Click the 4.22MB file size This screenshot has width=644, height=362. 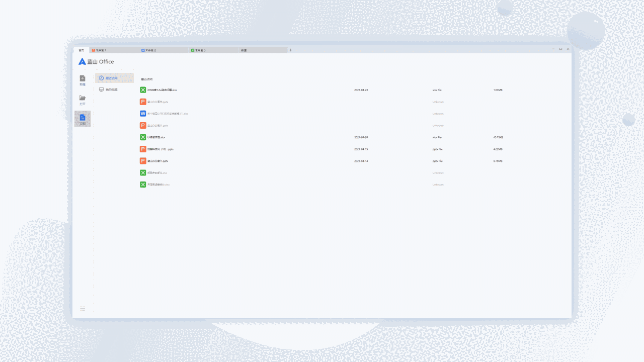(498, 149)
